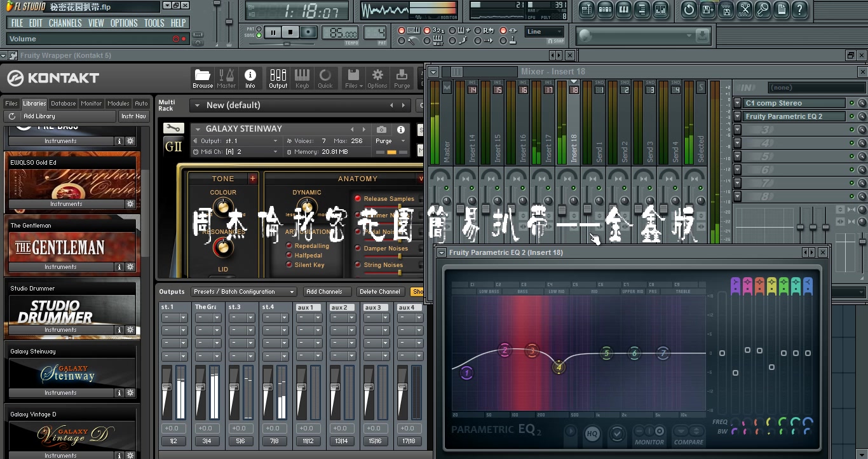868x459 pixels.
Task: Open FL Studio piano roll icon
Action: [623, 10]
